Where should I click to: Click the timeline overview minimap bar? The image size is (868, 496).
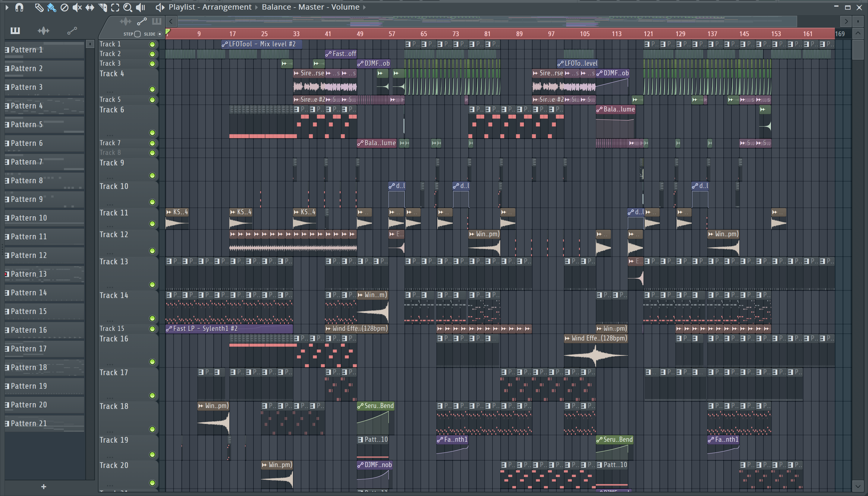[x=487, y=21]
